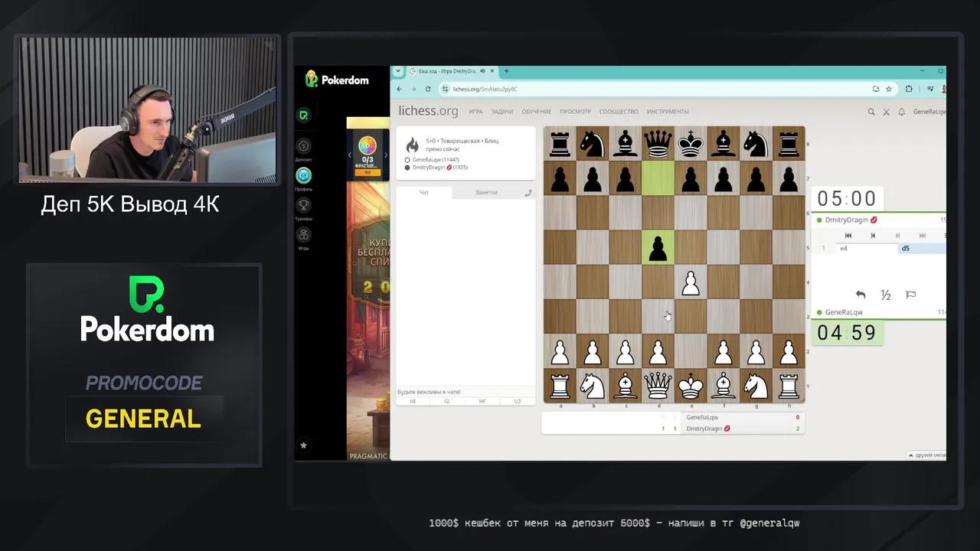Go back using the browser back arrow
The height and width of the screenshot is (551, 980).
pyautogui.click(x=400, y=89)
